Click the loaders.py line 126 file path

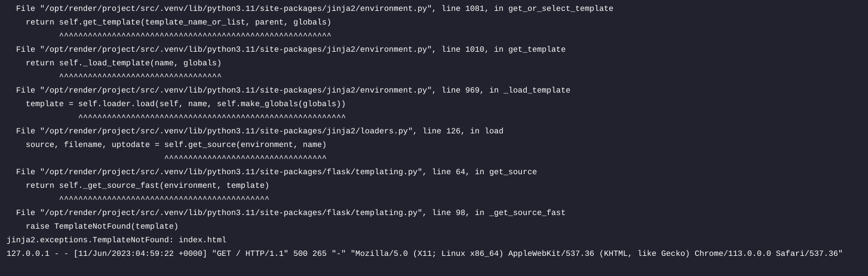[x=260, y=131]
